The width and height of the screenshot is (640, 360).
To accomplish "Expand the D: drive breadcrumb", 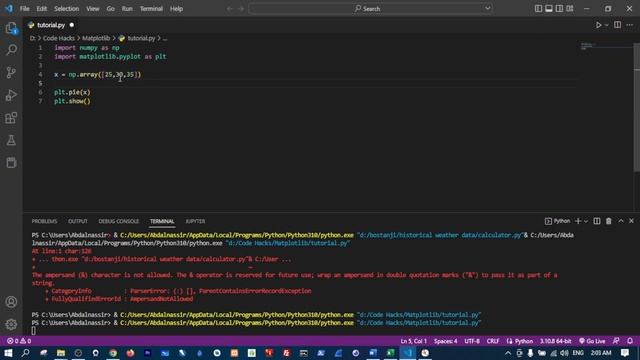I will click(32, 38).
